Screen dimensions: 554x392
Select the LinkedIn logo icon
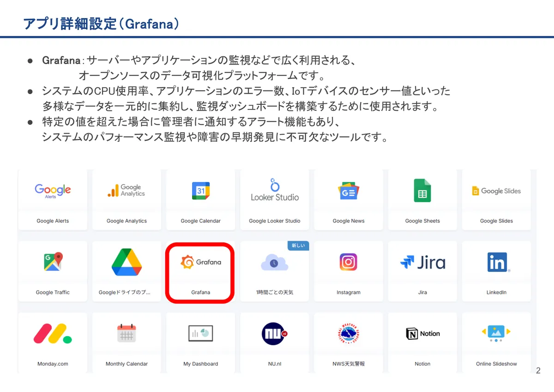coord(498,262)
